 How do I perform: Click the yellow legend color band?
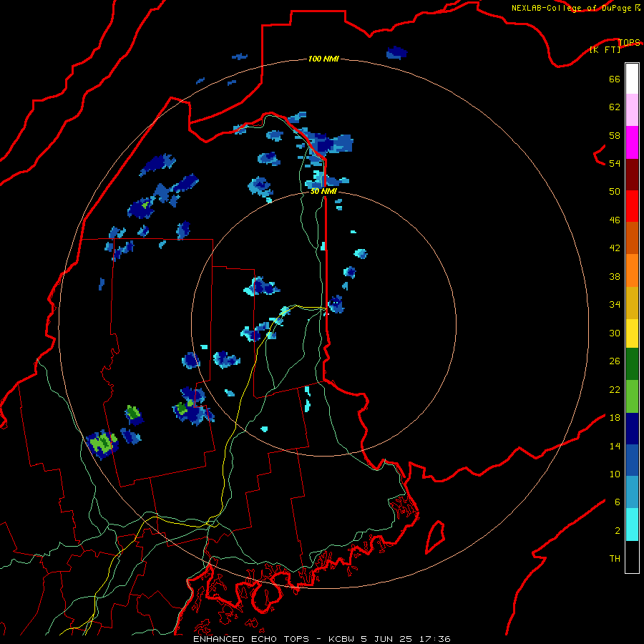click(x=632, y=333)
